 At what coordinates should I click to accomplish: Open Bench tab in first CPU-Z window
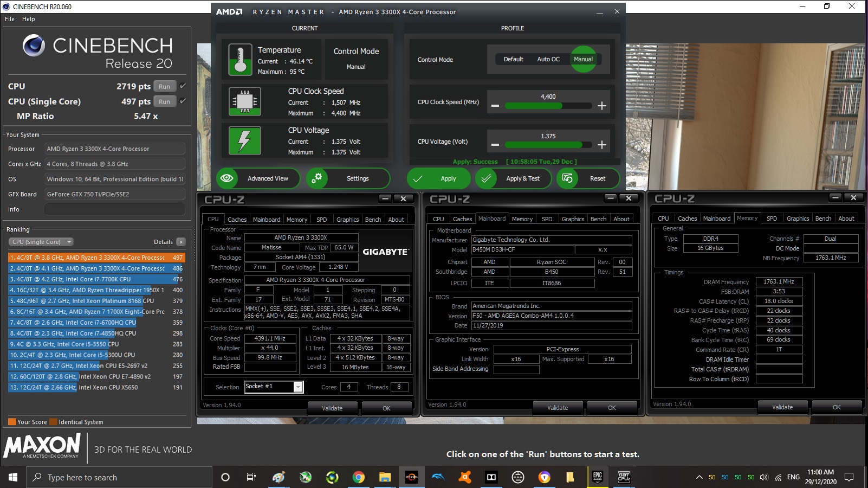tap(373, 220)
